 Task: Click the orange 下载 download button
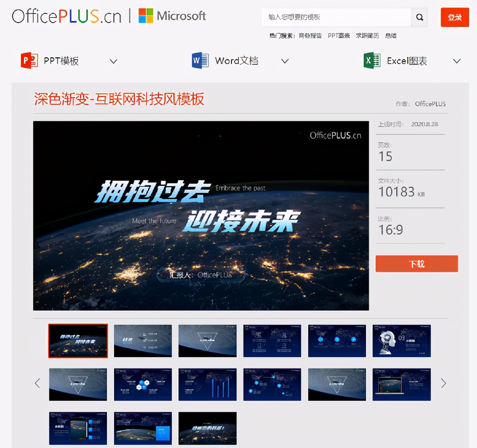[x=417, y=264]
